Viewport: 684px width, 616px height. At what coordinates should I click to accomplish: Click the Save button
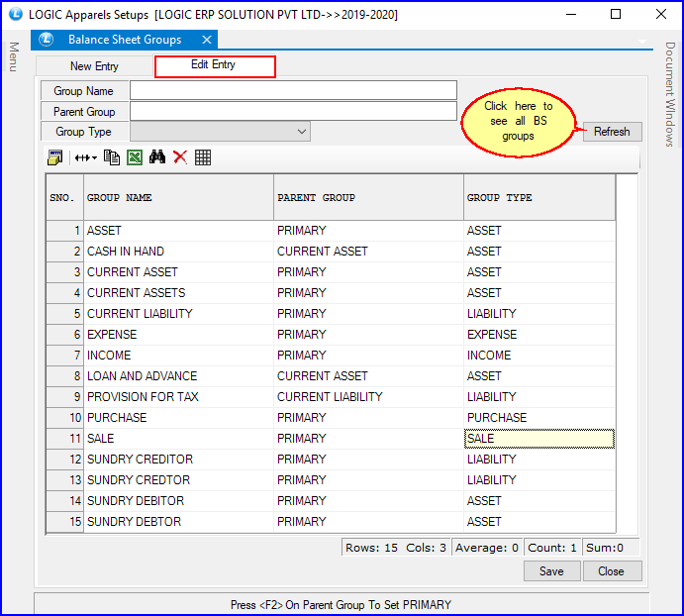point(551,571)
